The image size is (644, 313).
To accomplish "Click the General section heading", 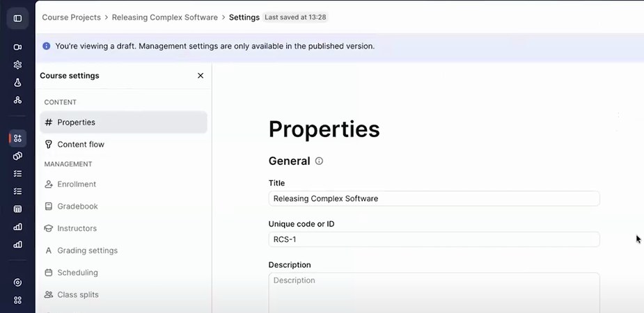I will [x=289, y=161].
